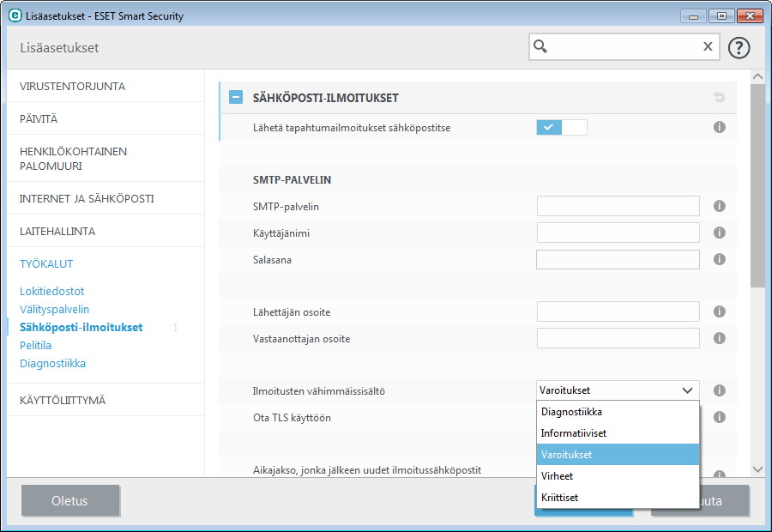The image size is (772, 532).
Task: Choose Informatiiviset from the dropdown list
Action: pos(618,433)
